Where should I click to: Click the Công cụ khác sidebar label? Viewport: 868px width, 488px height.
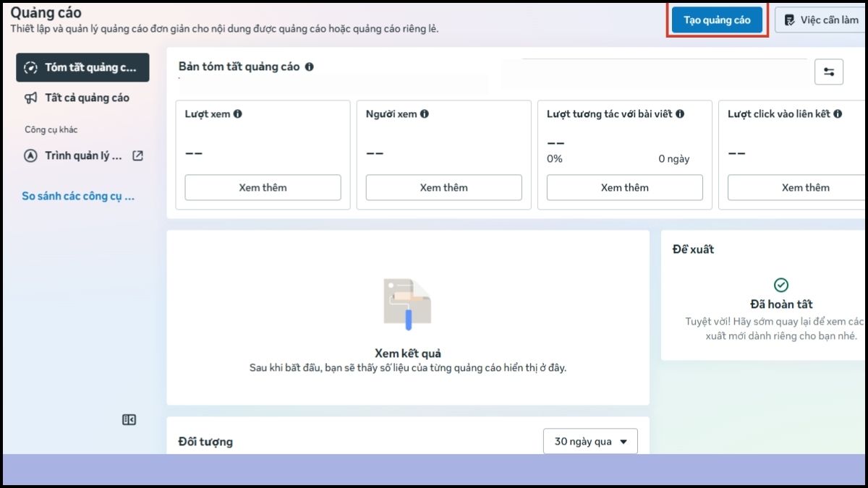pyautogui.click(x=51, y=129)
